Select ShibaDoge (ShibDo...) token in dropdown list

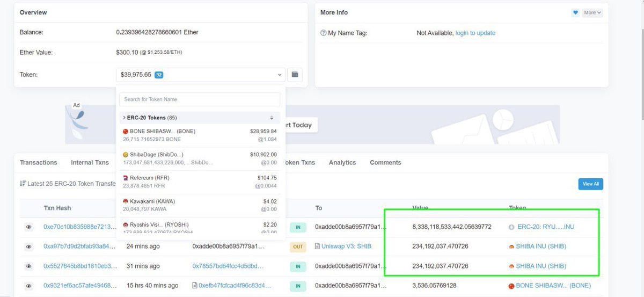tap(200, 158)
